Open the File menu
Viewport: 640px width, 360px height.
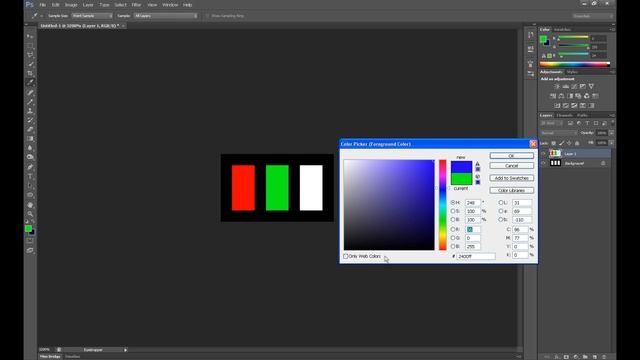tap(42, 5)
